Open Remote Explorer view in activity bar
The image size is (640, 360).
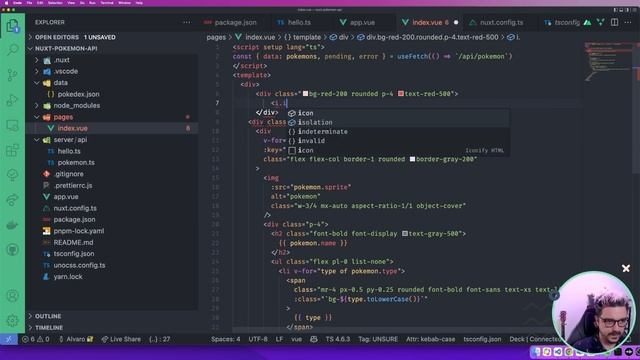[x=13, y=125]
